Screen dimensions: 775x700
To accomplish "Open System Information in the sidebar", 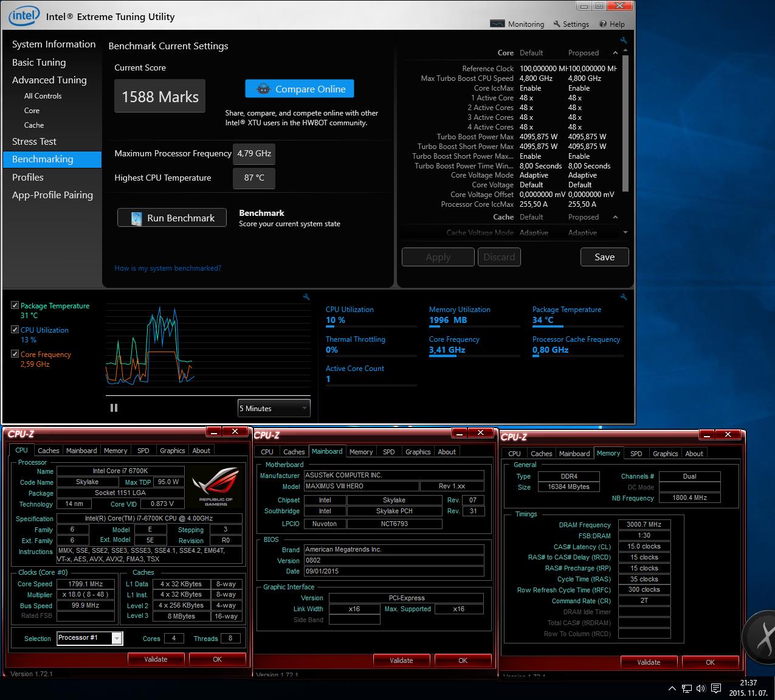I will point(53,44).
